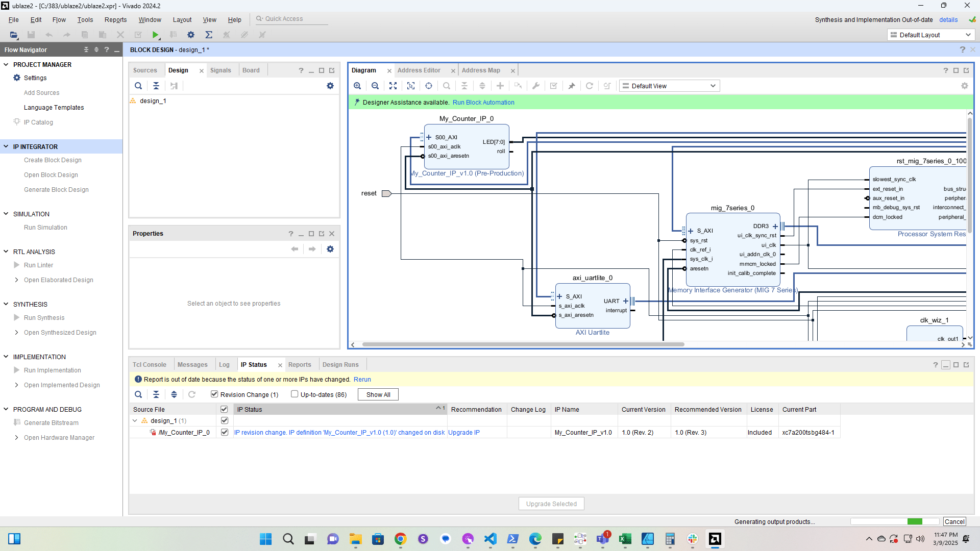
Task: Click the Show All button
Action: pyautogui.click(x=378, y=394)
